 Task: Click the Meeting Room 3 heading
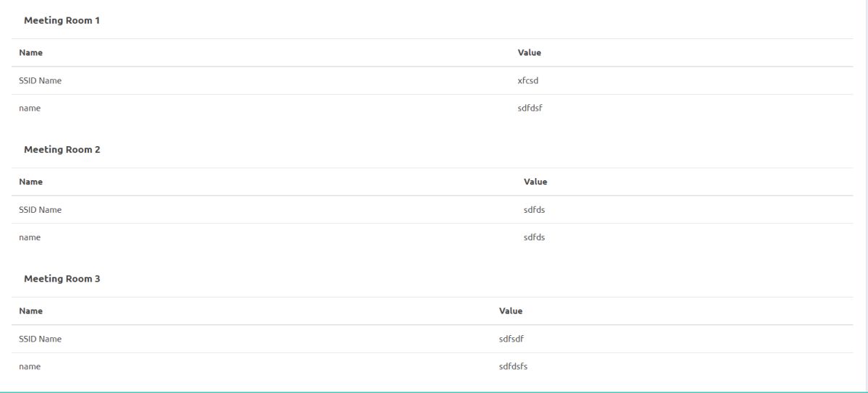coord(61,279)
